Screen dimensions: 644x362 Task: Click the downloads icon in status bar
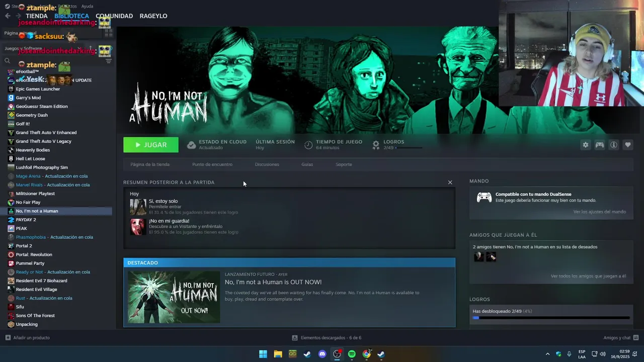(295, 338)
